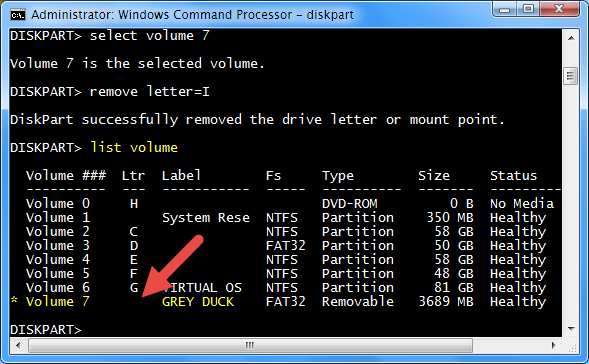Maximize the diskpart window
The image size is (589, 364).
[528, 9]
